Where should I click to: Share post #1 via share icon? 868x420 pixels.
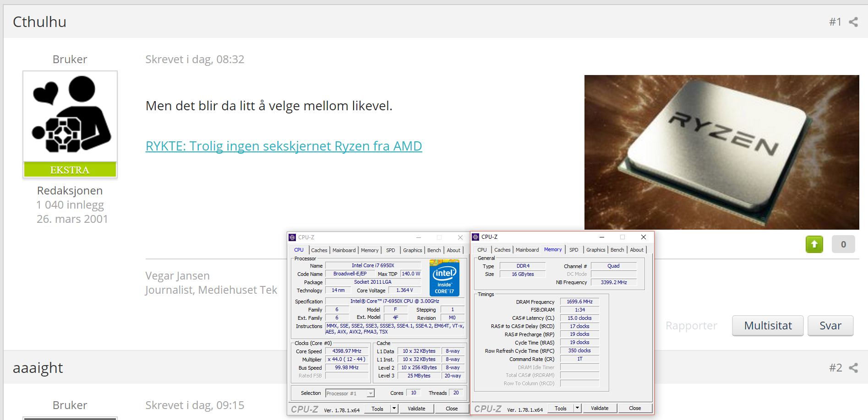point(853,22)
